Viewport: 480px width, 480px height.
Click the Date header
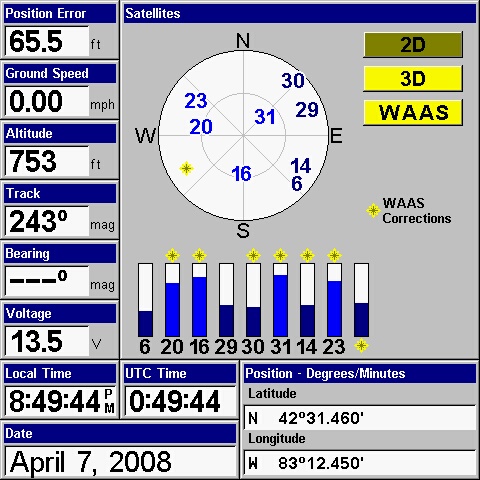(120, 434)
